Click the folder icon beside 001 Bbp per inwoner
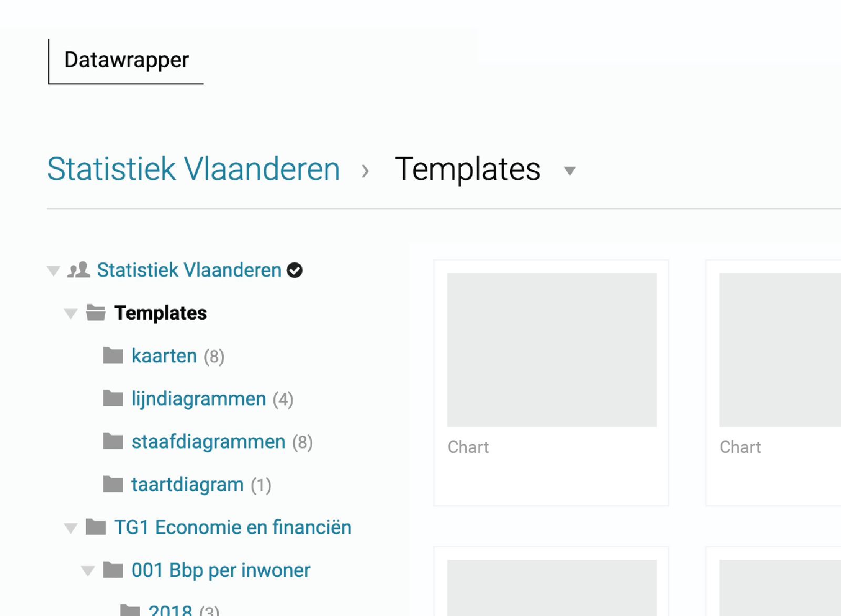Viewport: 841px width, 616px height. pyautogui.click(x=112, y=570)
